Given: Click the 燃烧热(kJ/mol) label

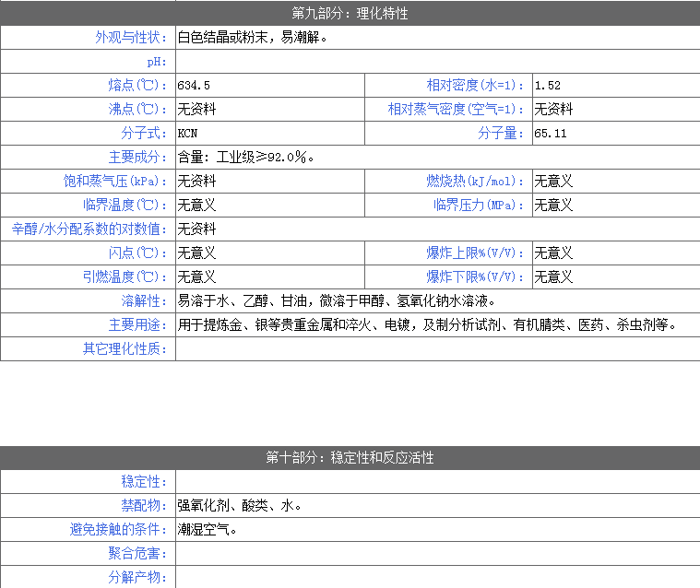Looking at the screenshot, I should [x=477, y=182].
